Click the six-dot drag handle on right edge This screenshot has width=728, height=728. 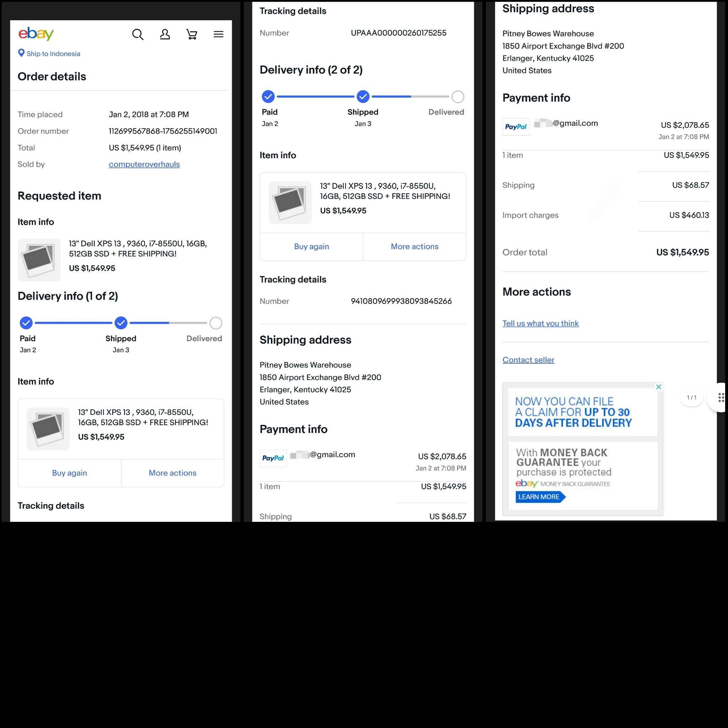(x=721, y=397)
